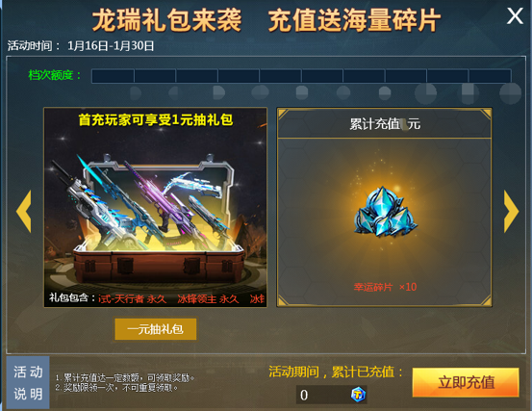This screenshot has width=532, height=411.
Task: Click the last segment of the 档次额度 bar
Action: click(491, 76)
